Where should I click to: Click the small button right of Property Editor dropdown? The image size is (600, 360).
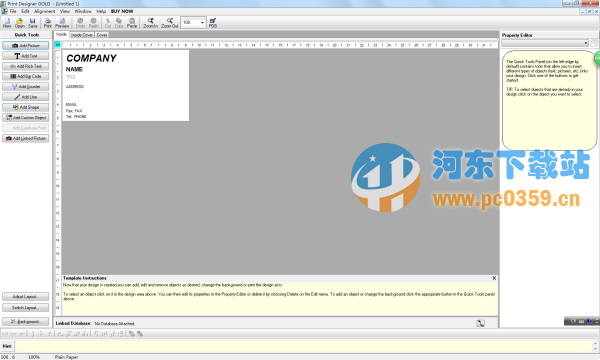point(593,43)
